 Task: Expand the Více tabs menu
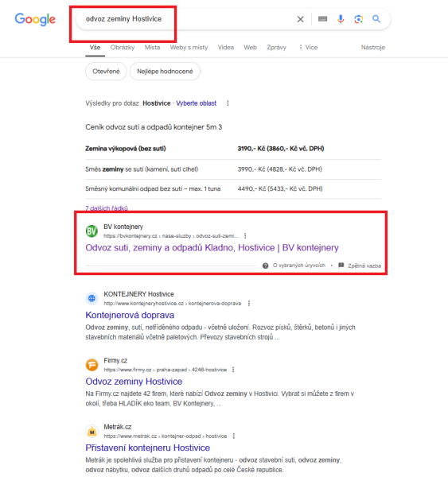(308, 48)
